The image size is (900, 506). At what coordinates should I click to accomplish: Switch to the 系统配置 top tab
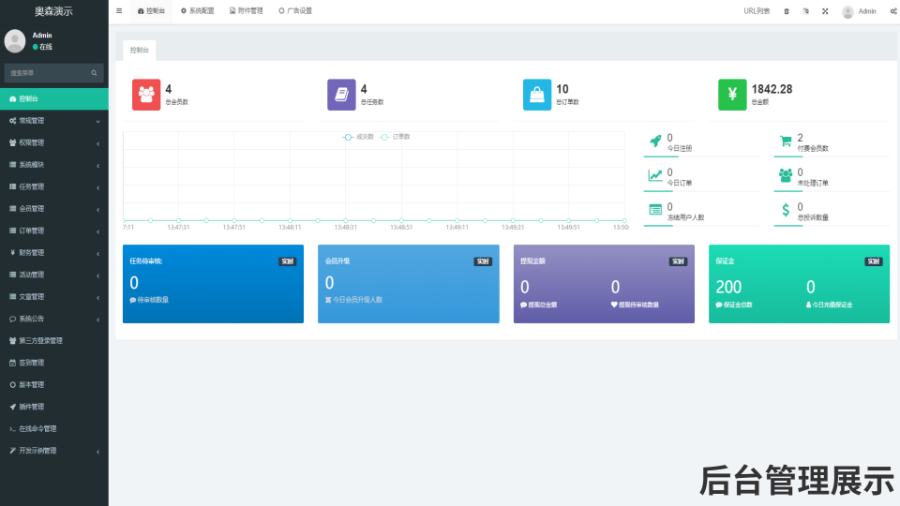coord(197,11)
